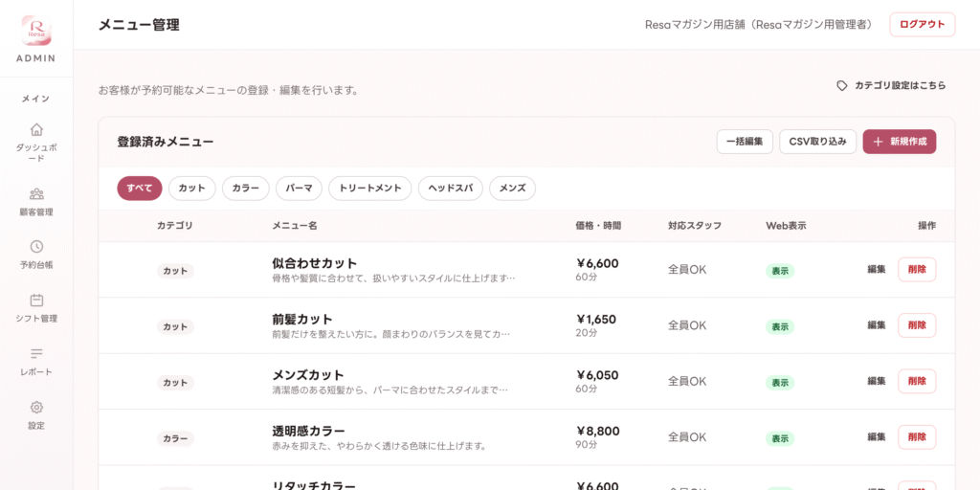Screen dimensions: 980x490
Task: Click 表示 badge for メンズカット
Action: pos(779,383)
